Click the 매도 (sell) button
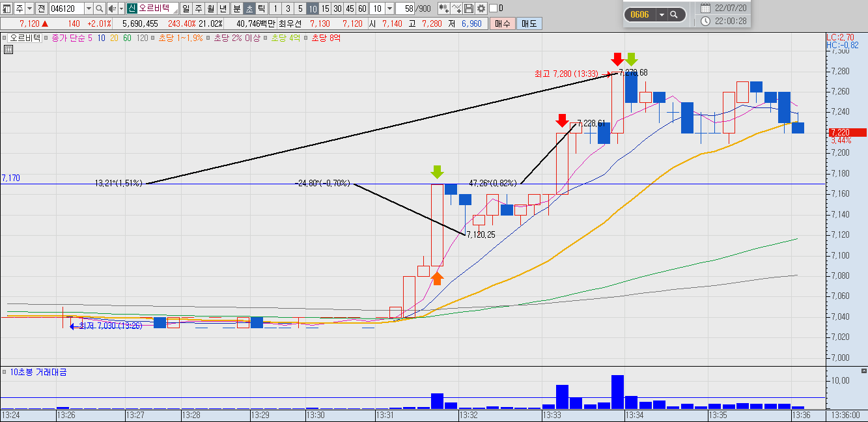 pos(529,23)
